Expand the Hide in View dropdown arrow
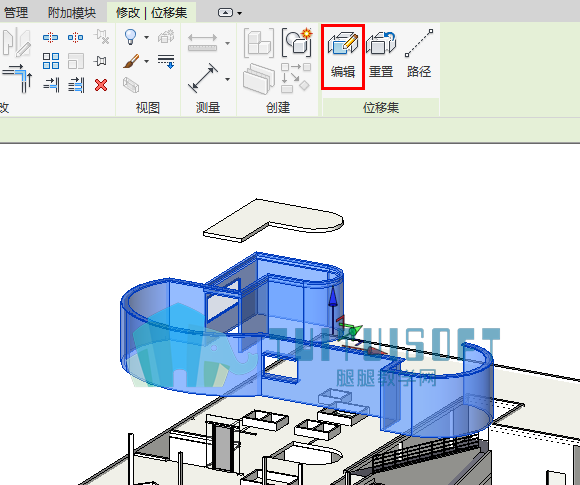Viewport: 580px width, 485px height. click(146, 37)
